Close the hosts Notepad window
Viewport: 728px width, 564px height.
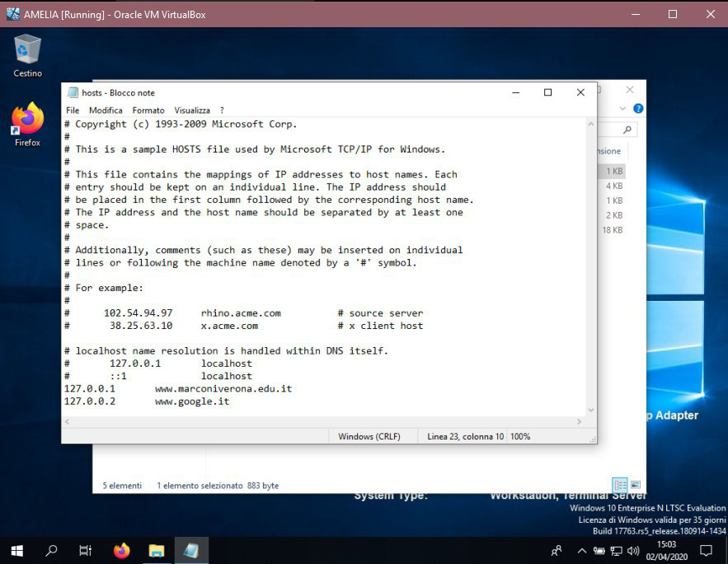(x=580, y=92)
